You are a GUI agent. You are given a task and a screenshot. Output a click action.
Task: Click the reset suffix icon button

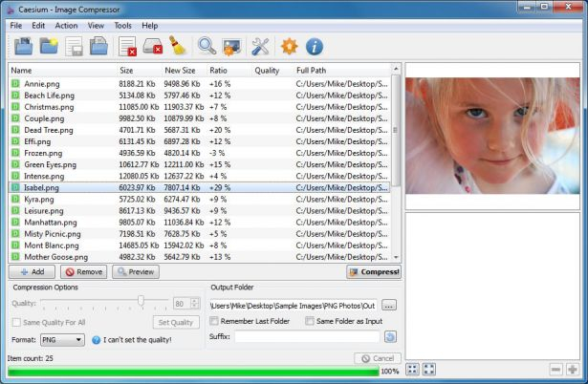(x=390, y=337)
